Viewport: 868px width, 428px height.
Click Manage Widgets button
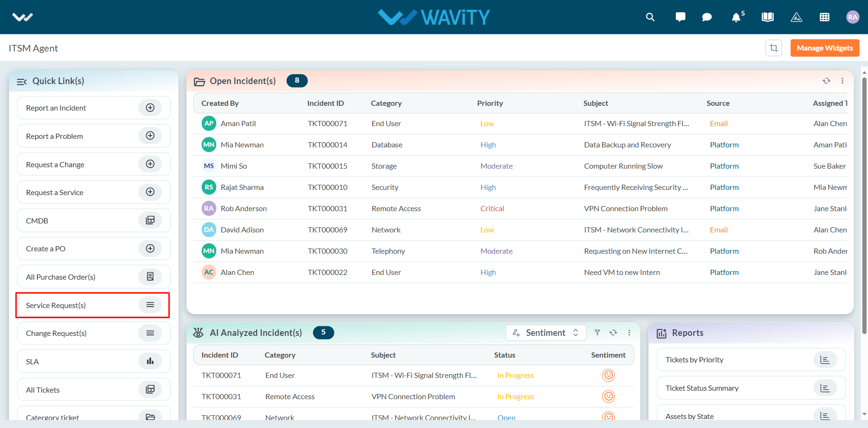[x=825, y=48]
